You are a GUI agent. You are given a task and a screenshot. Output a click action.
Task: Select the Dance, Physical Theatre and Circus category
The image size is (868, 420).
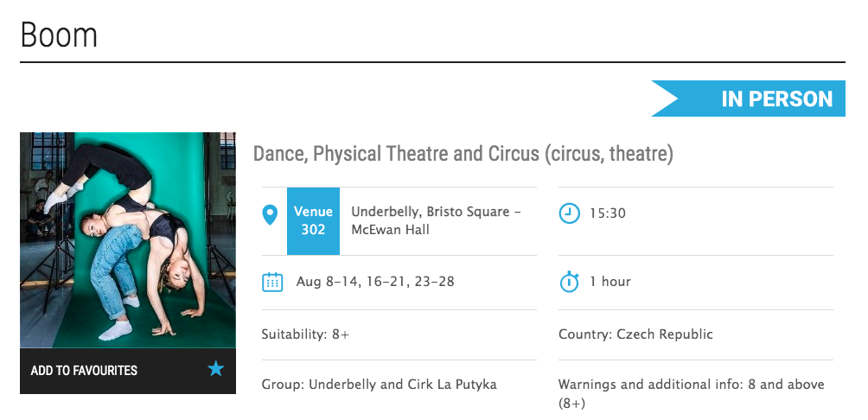[463, 155]
